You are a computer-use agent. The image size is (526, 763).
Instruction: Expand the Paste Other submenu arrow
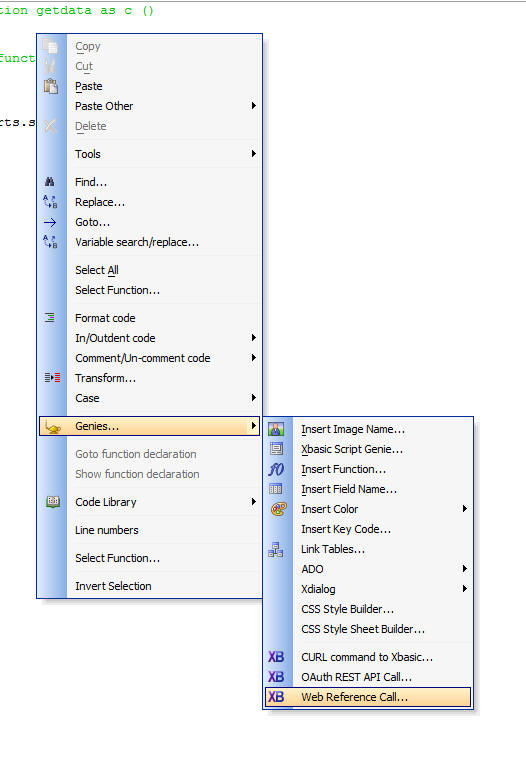pos(254,106)
